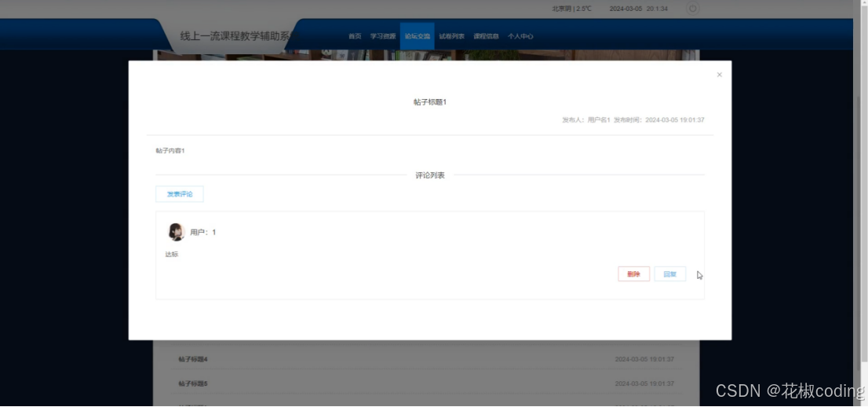Click the 帖子标题1 heading text
This screenshot has width=868, height=407.
430,102
